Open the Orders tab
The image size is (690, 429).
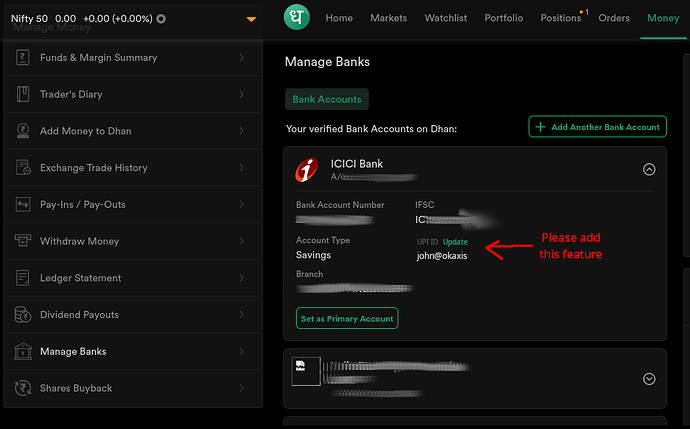(x=614, y=18)
